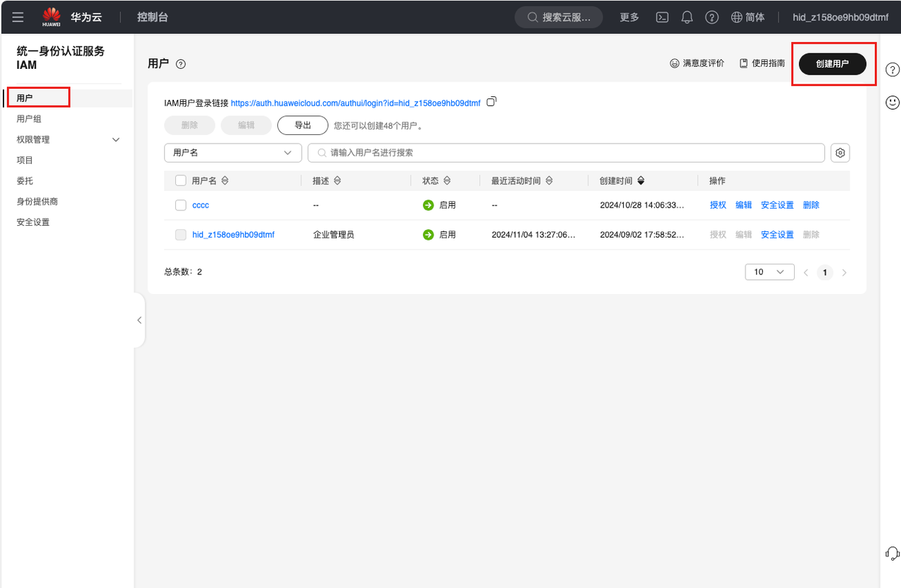
Task: Go to next page arrow
Action: tap(844, 272)
